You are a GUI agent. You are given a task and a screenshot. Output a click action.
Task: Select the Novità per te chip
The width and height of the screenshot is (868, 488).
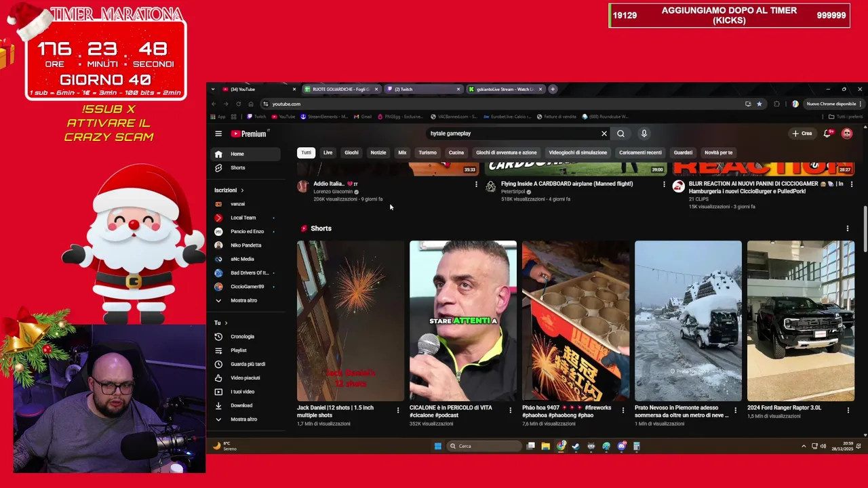pos(719,152)
